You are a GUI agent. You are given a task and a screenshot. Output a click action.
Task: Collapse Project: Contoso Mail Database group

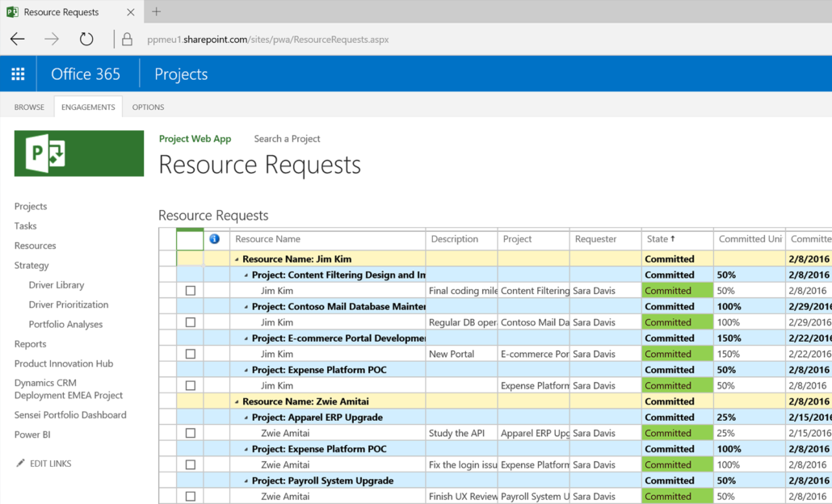tap(246, 307)
